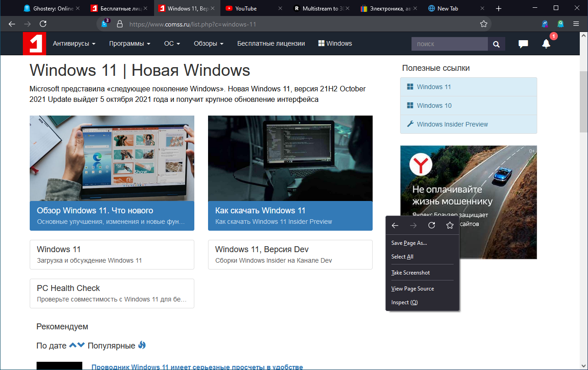588x370 pixels.
Task: Open the Windows 10 link under Полезные ссылки
Action: [x=469, y=106]
